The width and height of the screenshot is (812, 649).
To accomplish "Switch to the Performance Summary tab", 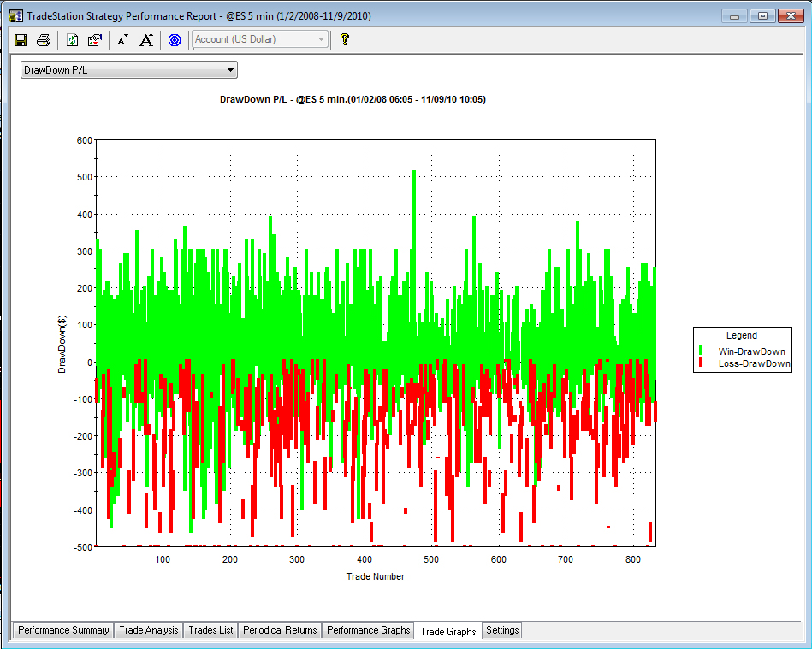I will [x=63, y=630].
